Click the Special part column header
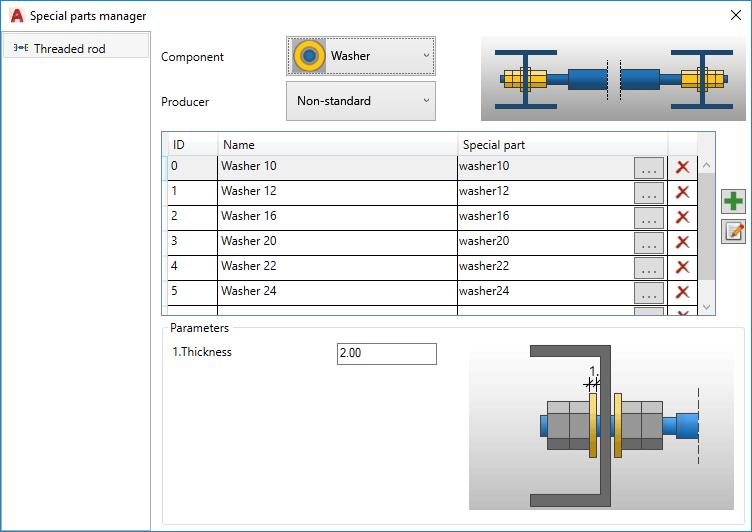 (563, 144)
